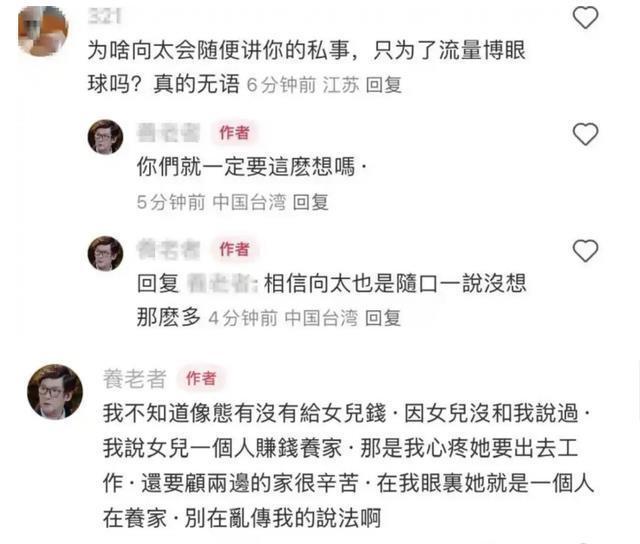Reply to the 5分钟前 中国台湾 comment
640x544 pixels.
[x=311, y=202]
